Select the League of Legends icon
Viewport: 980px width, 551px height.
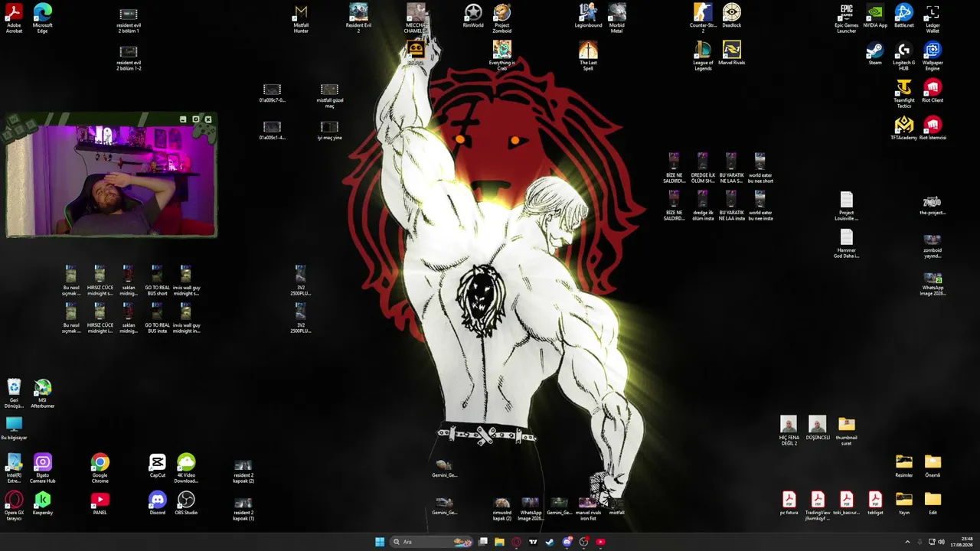(x=703, y=56)
